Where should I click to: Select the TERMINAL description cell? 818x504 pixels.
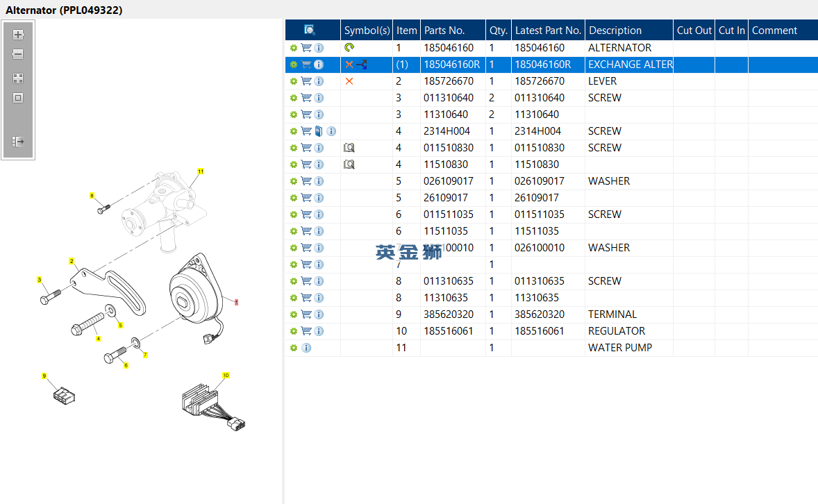pyautogui.click(x=629, y=314)
